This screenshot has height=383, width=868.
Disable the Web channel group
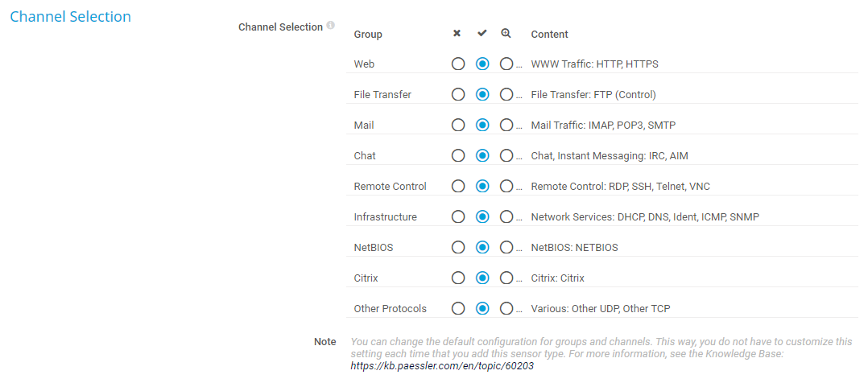(x=458, y=64)
